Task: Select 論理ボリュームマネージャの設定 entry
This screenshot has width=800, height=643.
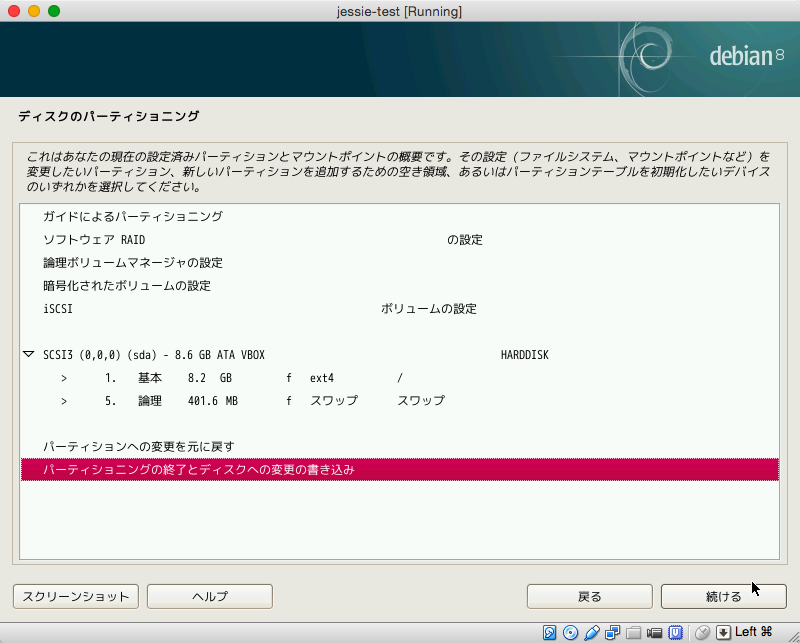Action: tap(399, 262)
